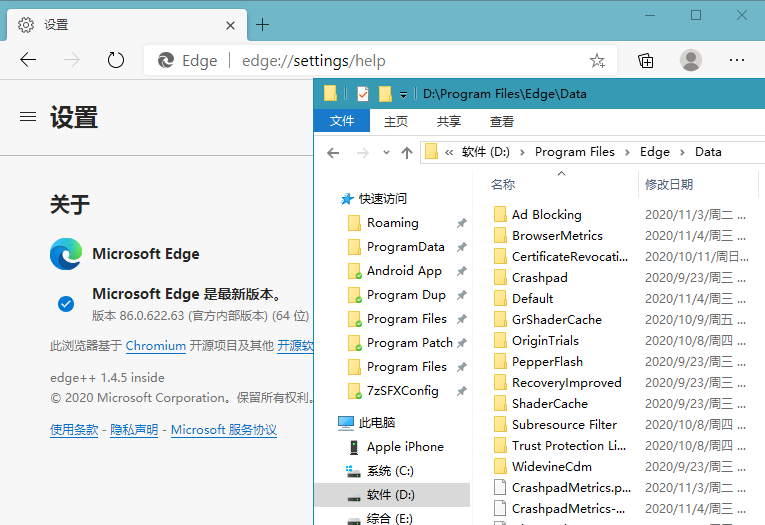The height and width of the screenshot is (525, 765).
Task: Open the Program Patch quick access folder
Action: [410, 343]
